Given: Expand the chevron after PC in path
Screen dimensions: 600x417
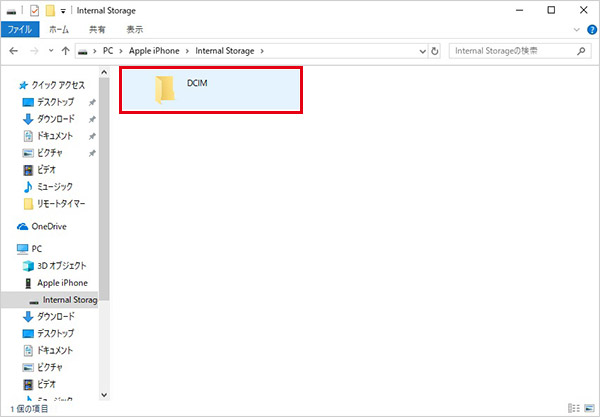Looking at the screenshot, I should point(121,51).
